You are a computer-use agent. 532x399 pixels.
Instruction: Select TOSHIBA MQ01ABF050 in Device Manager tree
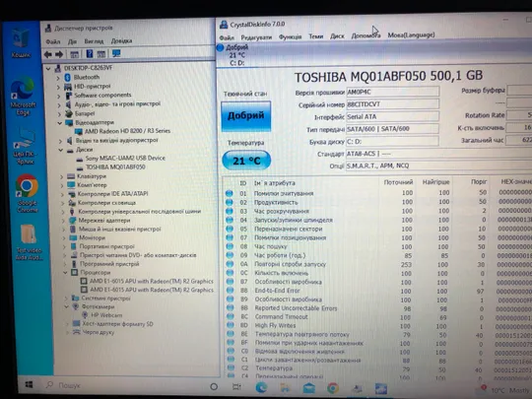[x=115, y=166]
